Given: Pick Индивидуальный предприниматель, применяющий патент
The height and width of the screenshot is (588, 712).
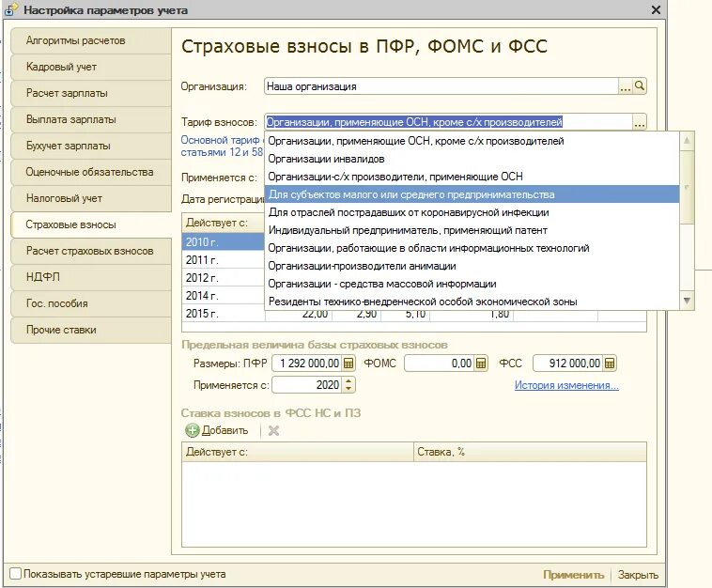Looking at the screenshot, I should (x=472, y=230).
